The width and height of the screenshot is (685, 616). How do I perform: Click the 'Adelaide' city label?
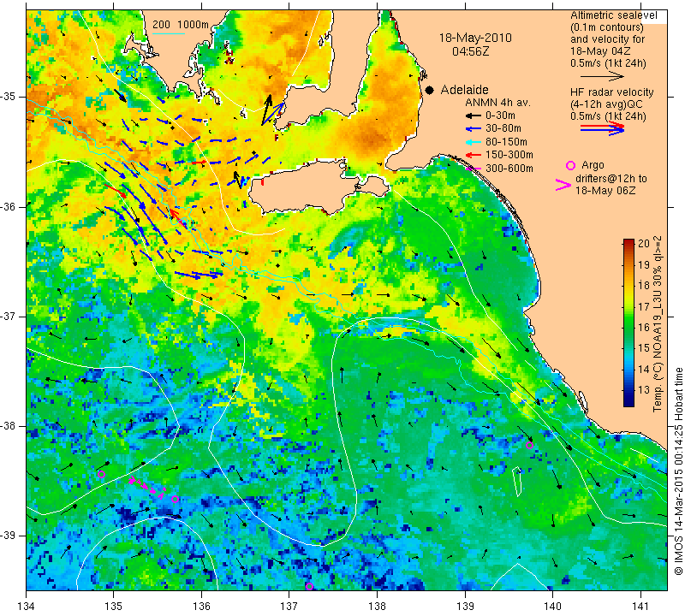464,90
